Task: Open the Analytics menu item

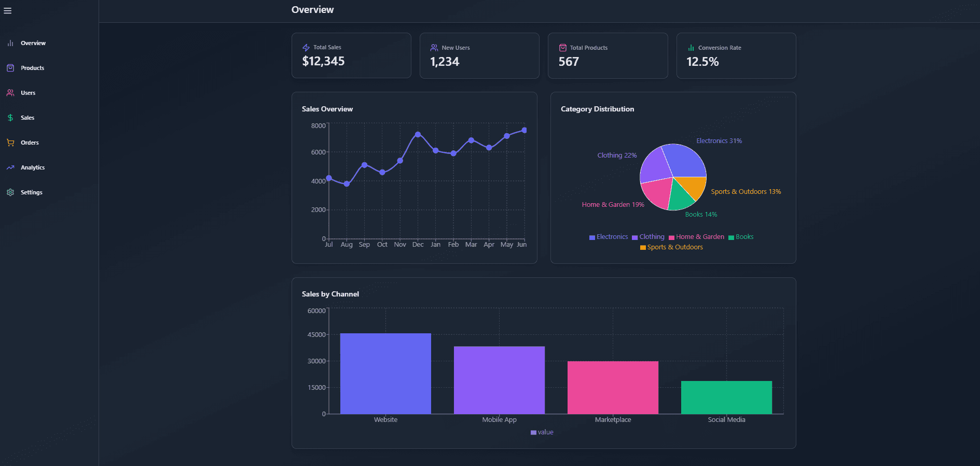Action: [33, 167]
